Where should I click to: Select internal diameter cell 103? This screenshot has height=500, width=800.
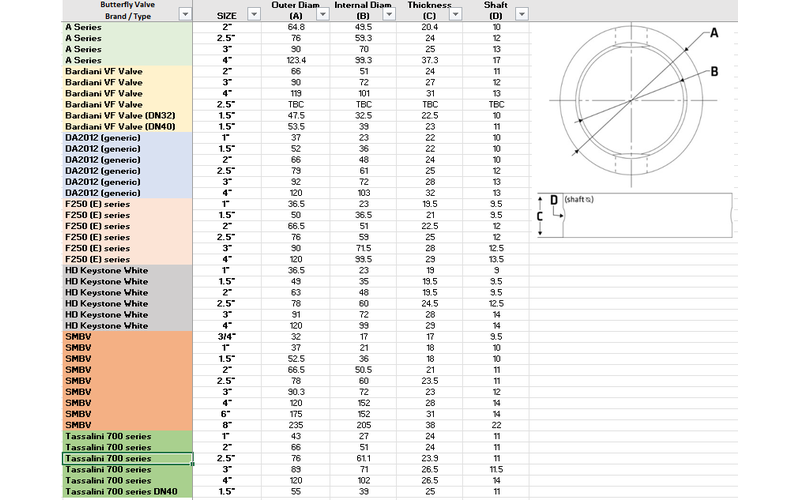tap(363, 193)
